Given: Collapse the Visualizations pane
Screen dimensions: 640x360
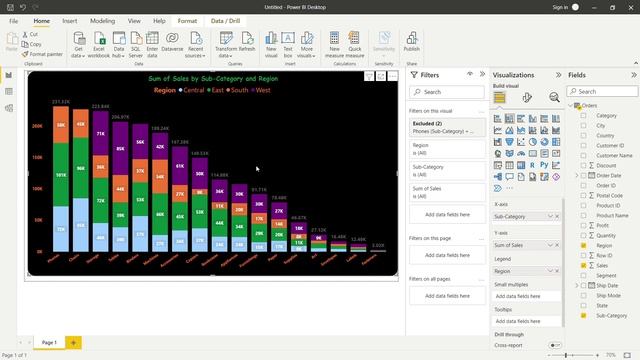Looking at the screenshot, I should (x=558, y=75).
